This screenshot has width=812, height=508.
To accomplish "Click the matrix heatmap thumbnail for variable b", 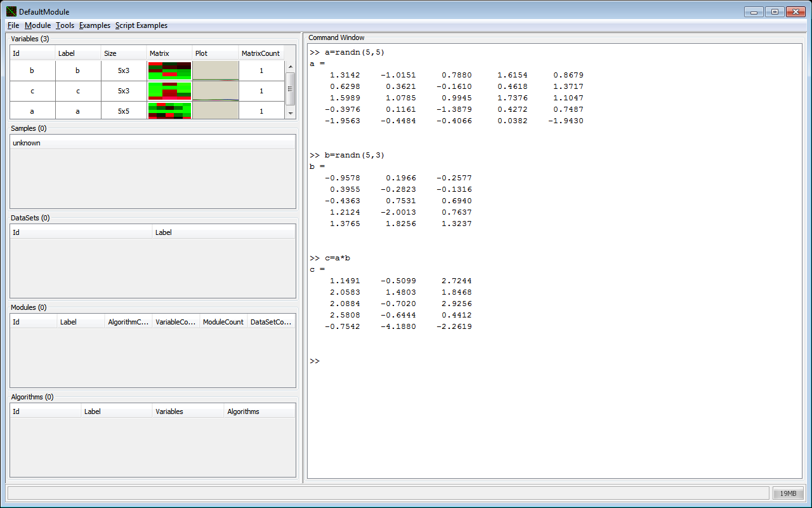I will tap(169, 70).
